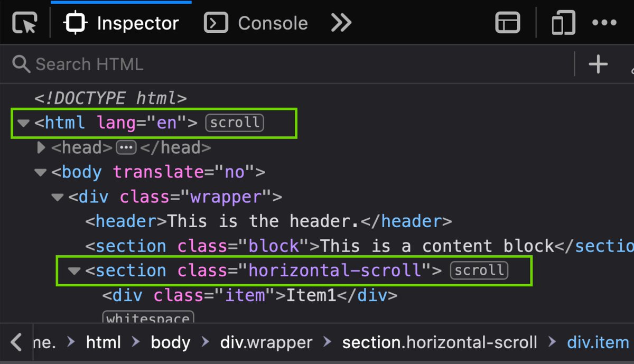Expand the ellipsis badge inside head
This screenshot has height=364, width=634.
click(x=126, y=148)
